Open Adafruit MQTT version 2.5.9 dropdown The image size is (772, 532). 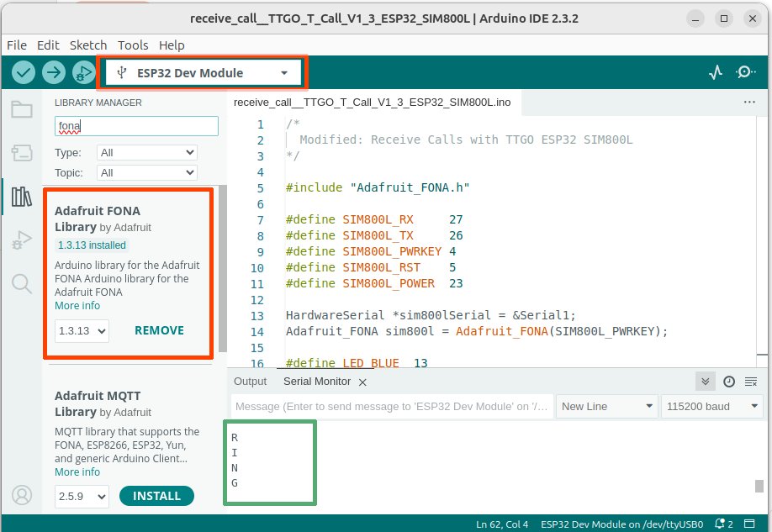82,496
